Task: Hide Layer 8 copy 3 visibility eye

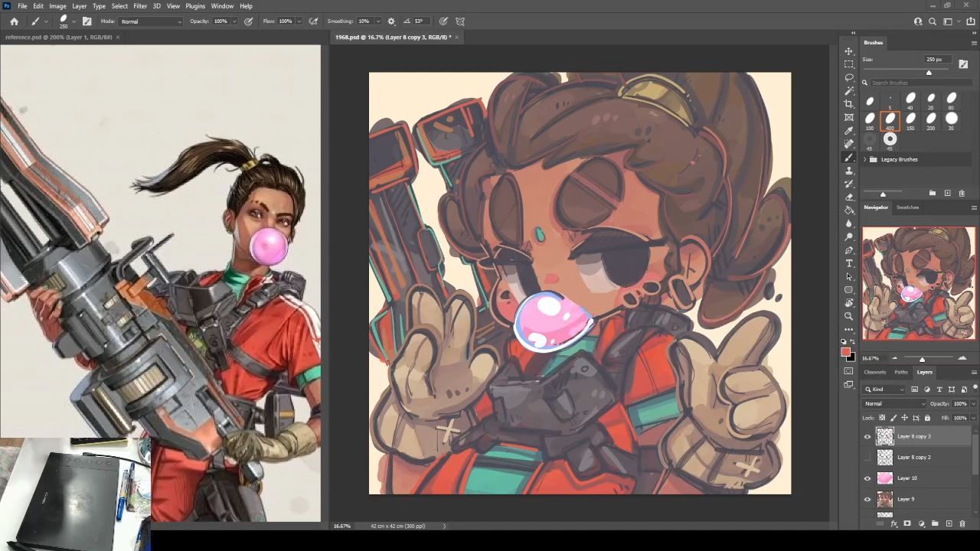Action: (x=867, y=437)
